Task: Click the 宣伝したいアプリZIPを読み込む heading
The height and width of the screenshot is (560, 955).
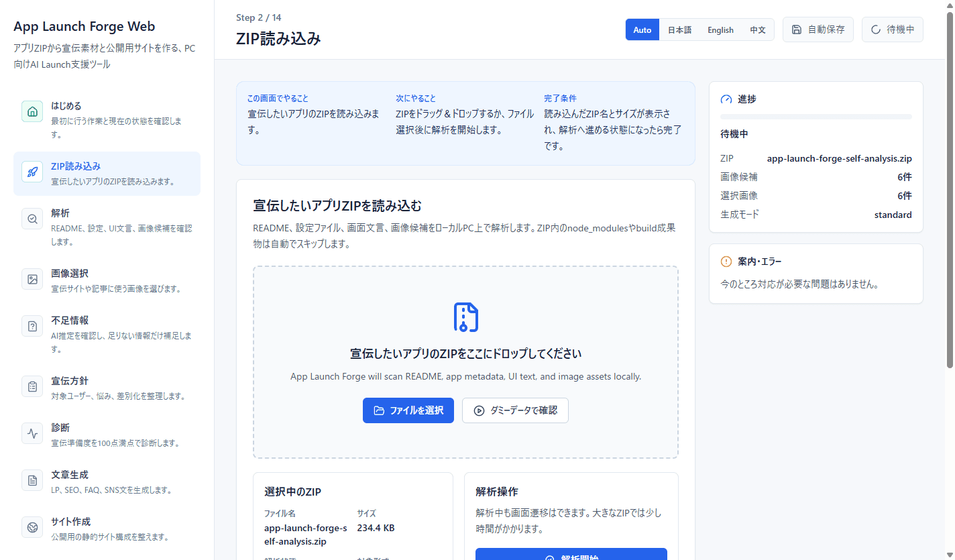Action: coord(337,205)
